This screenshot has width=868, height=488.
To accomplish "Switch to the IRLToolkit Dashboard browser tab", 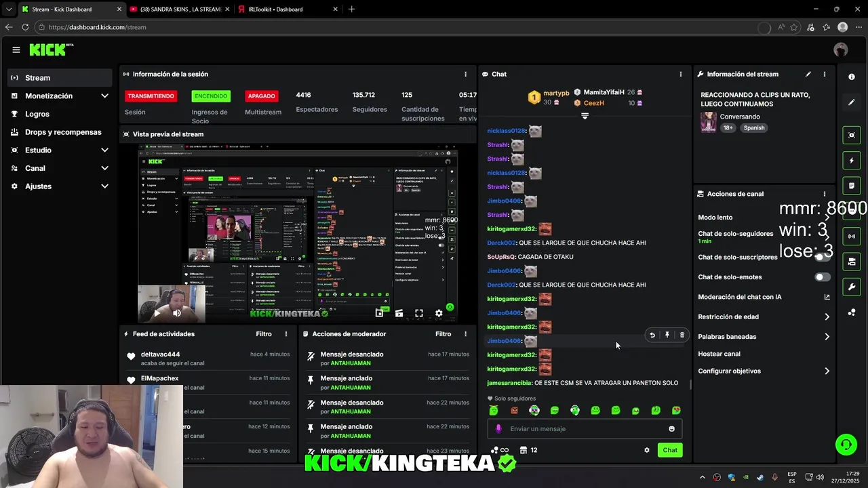I will (x=289, y=9).
